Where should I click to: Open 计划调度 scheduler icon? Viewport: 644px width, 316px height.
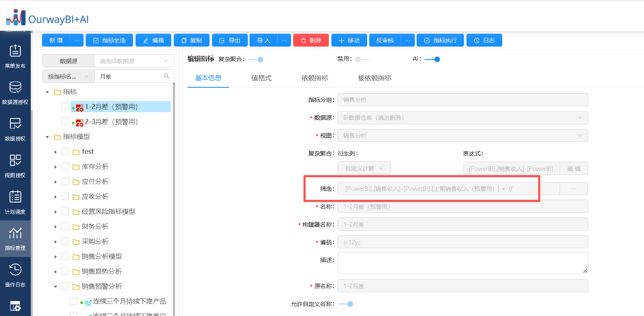pos(15,202)
